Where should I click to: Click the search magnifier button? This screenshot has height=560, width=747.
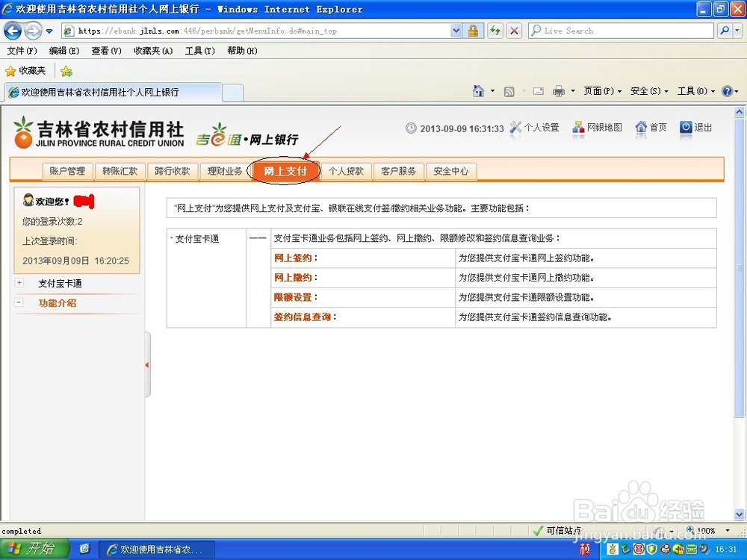[x=725, y=31]
